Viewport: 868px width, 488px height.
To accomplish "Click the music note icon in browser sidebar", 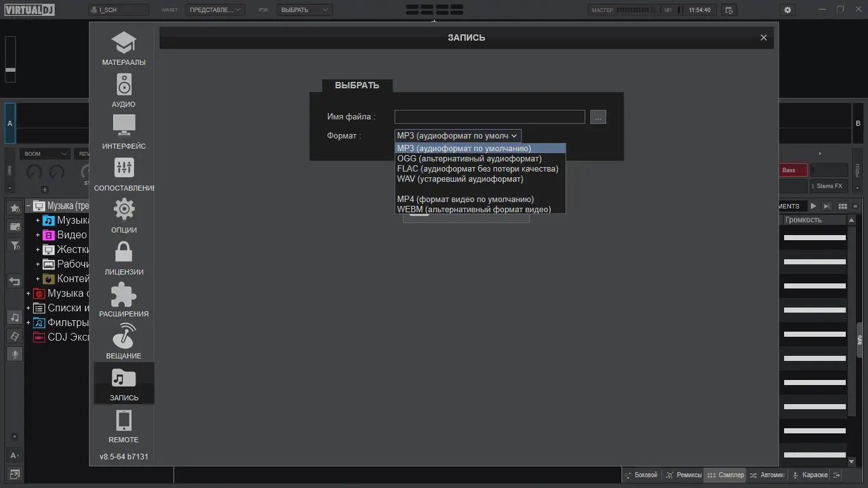I will [15, 317].
